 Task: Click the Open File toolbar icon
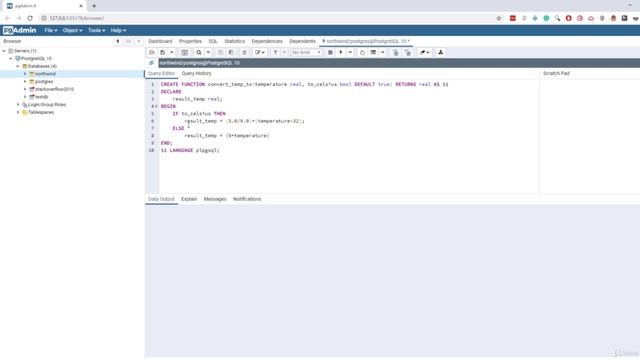pos(151,53)
